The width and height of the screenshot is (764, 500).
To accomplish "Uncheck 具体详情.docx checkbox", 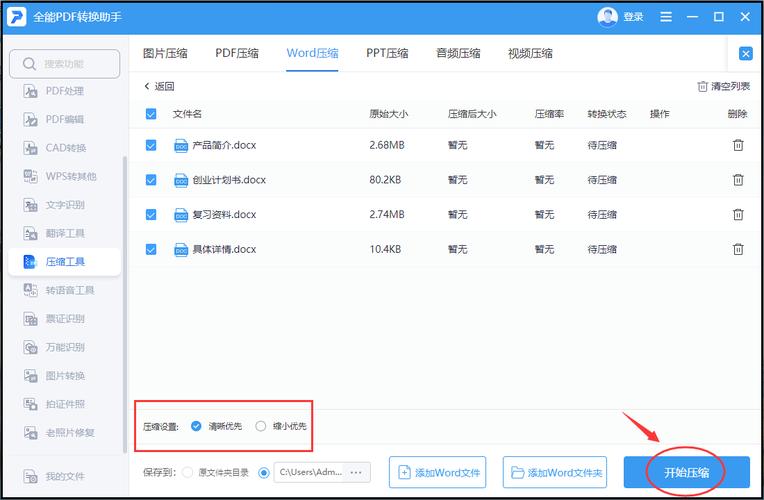I will [151, 249].
